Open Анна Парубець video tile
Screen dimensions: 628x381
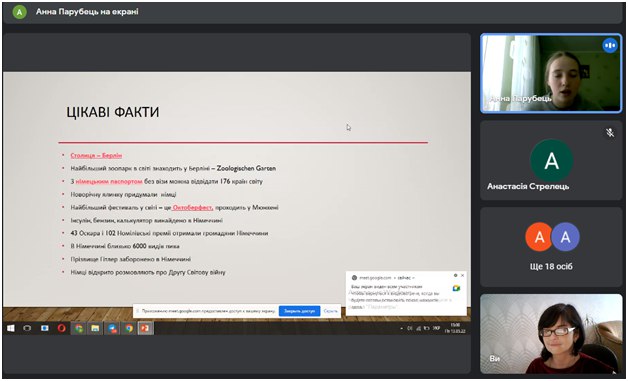tap(551, 73)
